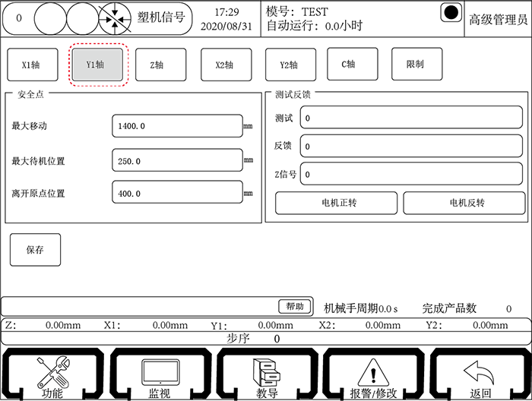This screenshot has width=532, height=401.
Task: Select the 离开原点位置 input field
Action: coord(176,193)
